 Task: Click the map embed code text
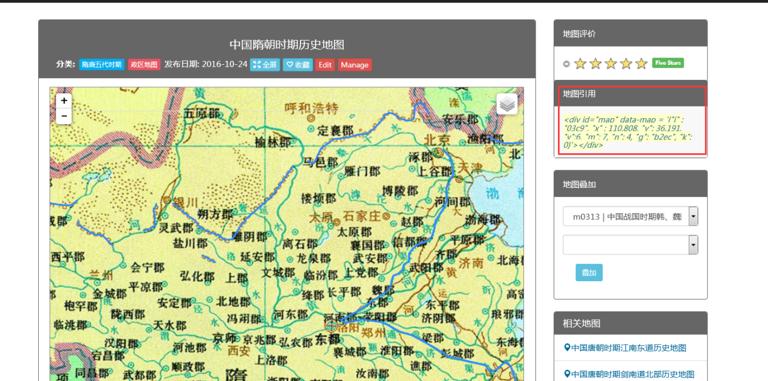pyautogui.click(x=629, y=132)
